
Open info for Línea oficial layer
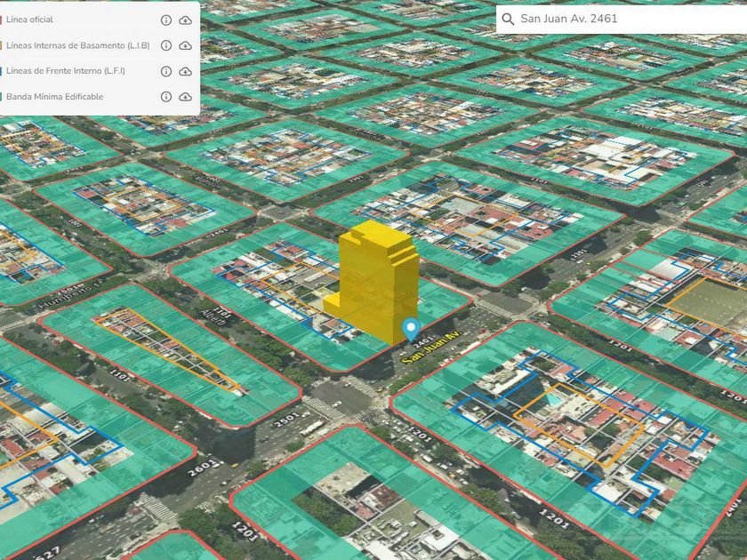point(165,20)
